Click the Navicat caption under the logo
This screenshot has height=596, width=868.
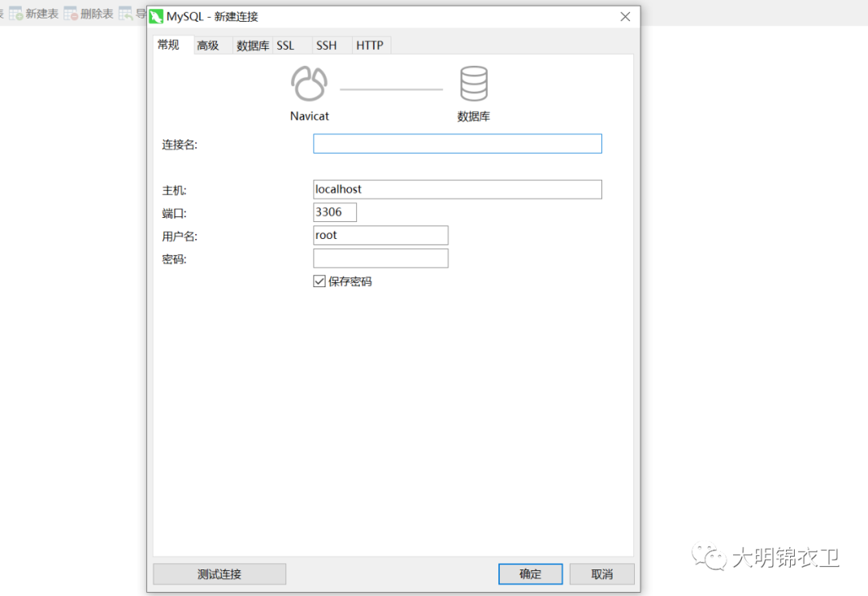[x=309, y=117]
